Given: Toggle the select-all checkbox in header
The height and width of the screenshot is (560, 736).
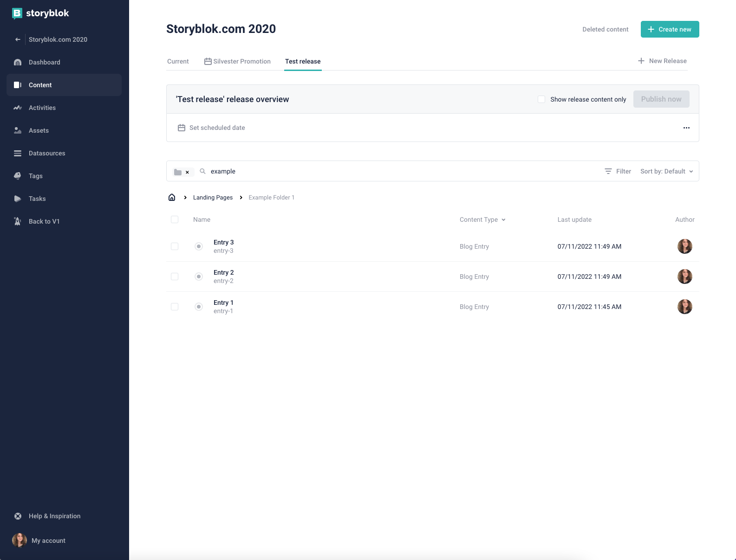Looking at the screenshot, I should pos(175,219).
